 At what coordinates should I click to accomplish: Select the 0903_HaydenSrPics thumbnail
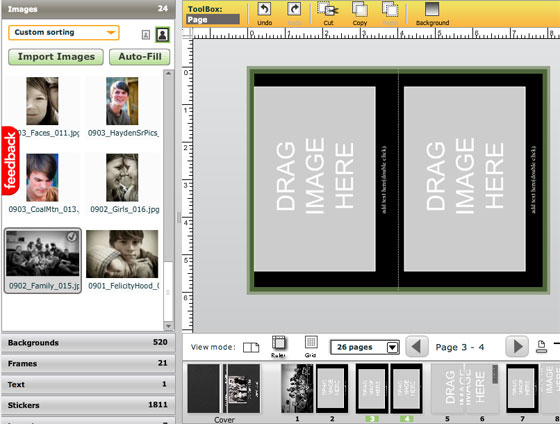point(122,101)
